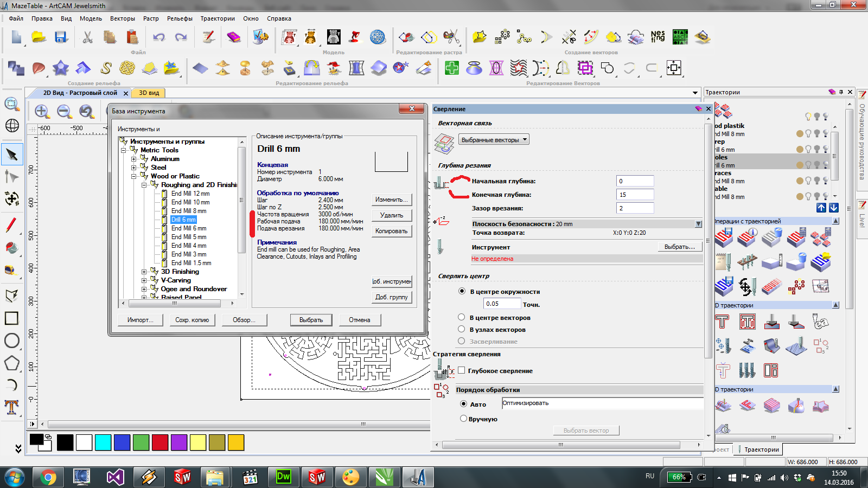
Task: Select the polygon drawing tool
Action: tap(12, 363)
